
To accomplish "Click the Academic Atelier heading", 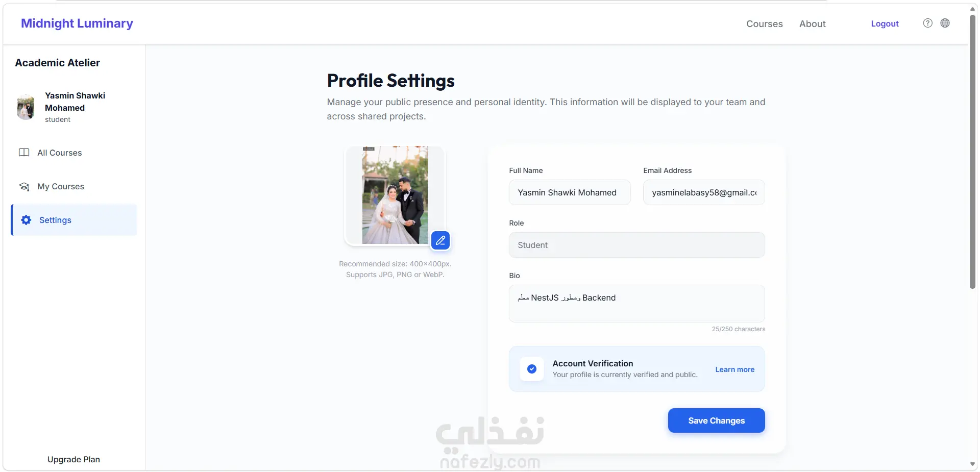I will pos(58,63).
